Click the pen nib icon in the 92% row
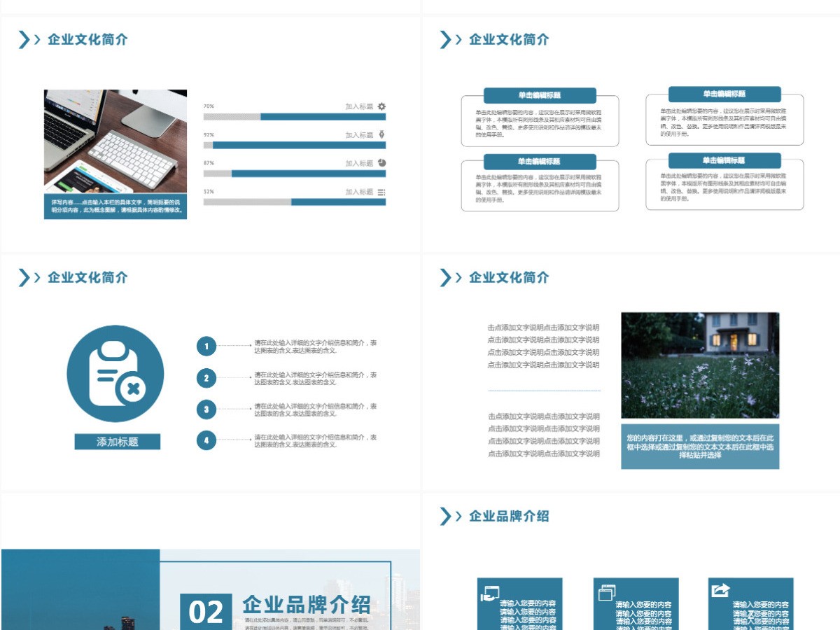840x630 pixels. click(x=381, y=134)
